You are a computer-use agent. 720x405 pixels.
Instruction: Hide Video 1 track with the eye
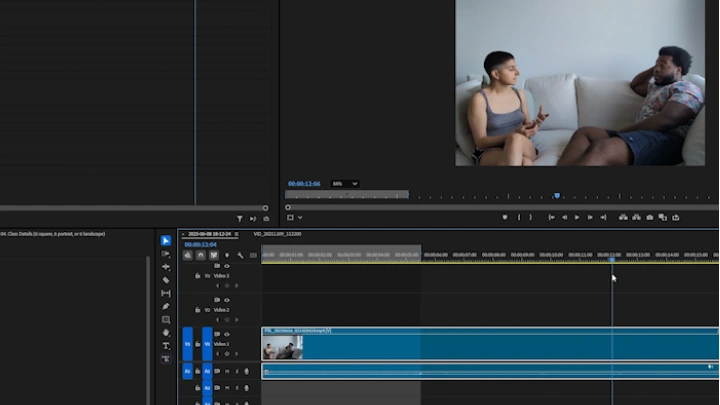[227, 334]
